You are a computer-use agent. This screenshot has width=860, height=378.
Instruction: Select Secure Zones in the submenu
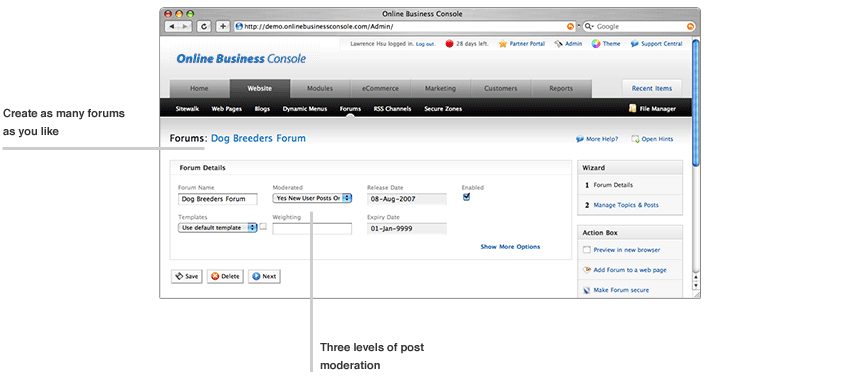point(443,109)
